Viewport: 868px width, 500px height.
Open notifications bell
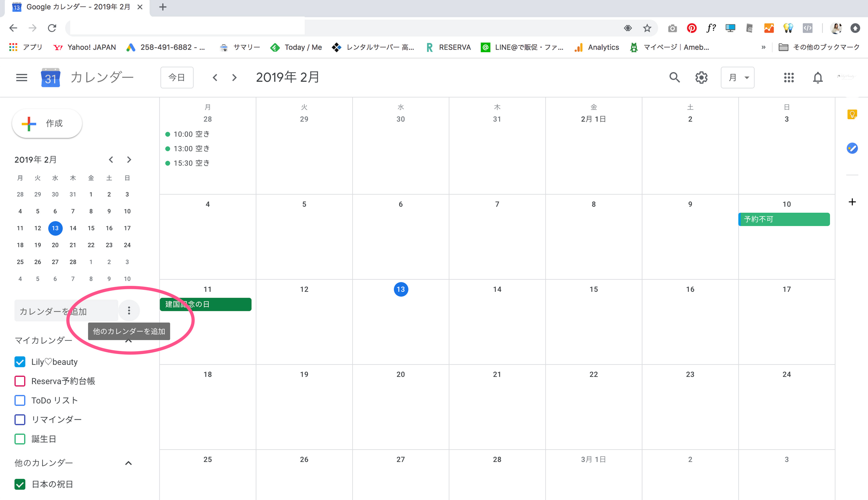tap(818, 78)
